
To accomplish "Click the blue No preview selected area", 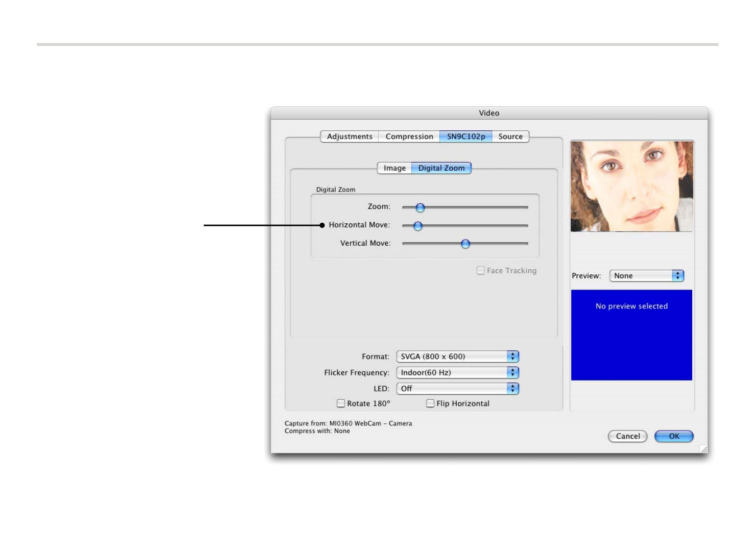I will (632, 335).
